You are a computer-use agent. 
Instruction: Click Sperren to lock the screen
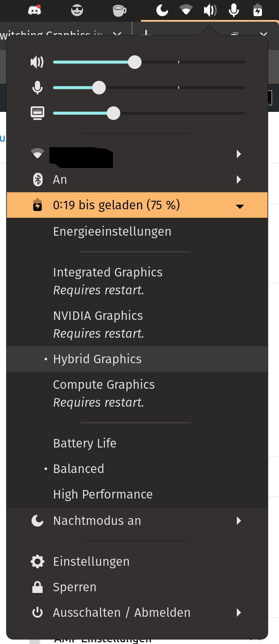coord(75,587)
